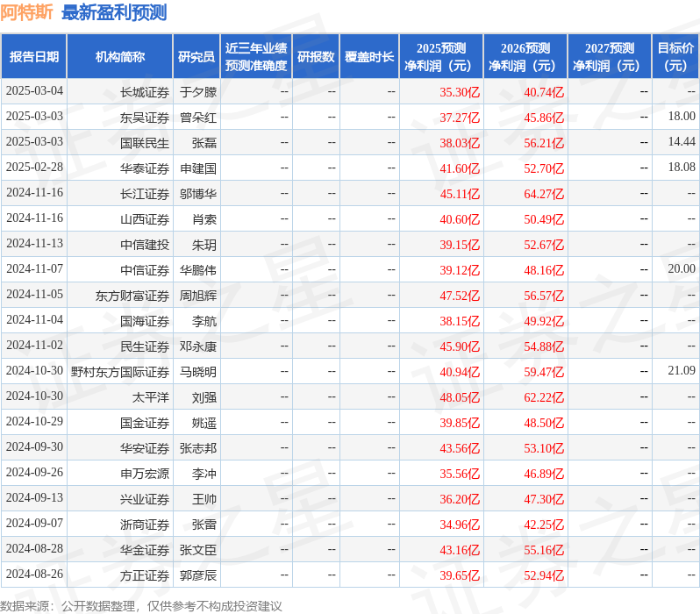Click analyst name 张文臣
Image resolution: width=700 pixels, height=614 pixels.
pyautogui.click(x=198, y=551)
